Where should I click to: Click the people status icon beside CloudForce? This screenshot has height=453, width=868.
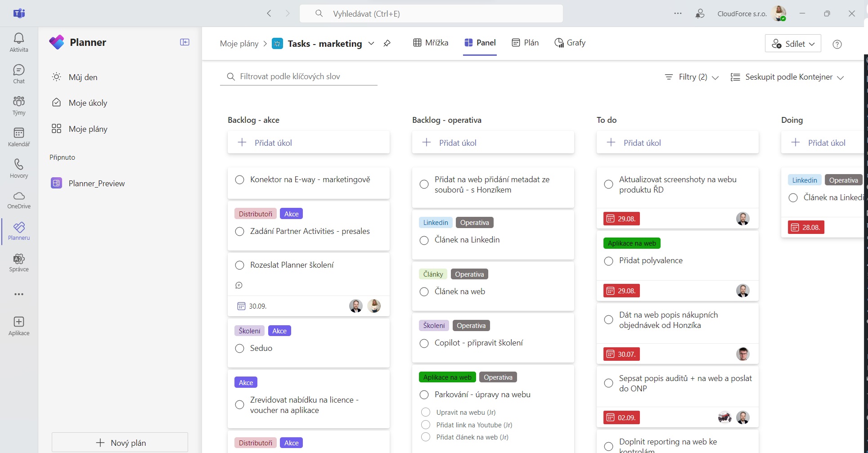click(700, 13)
